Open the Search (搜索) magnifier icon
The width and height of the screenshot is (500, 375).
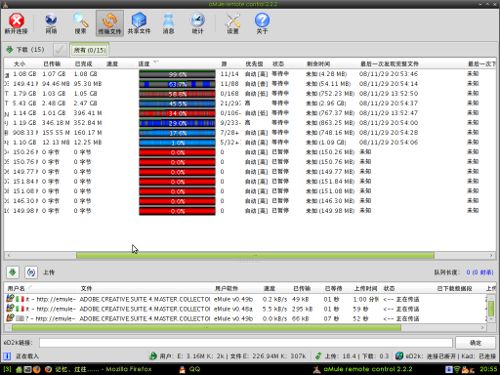(80, 23)
